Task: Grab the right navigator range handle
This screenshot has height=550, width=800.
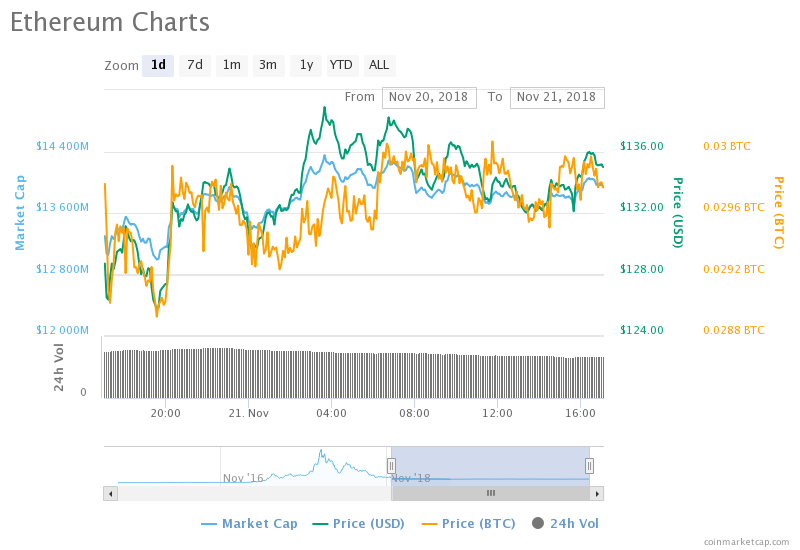Action: pyautogui.click(x=589, y=466)
